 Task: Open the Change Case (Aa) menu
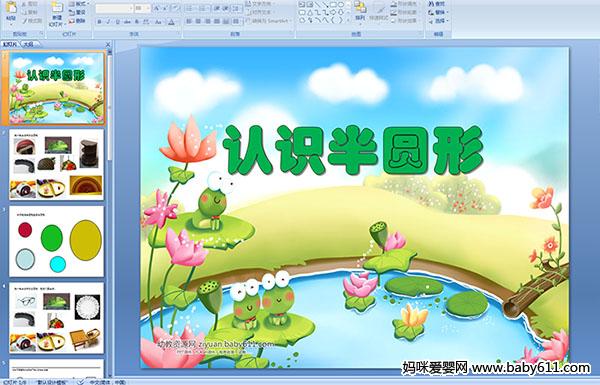pyautogui.click(x=158, y=22)
